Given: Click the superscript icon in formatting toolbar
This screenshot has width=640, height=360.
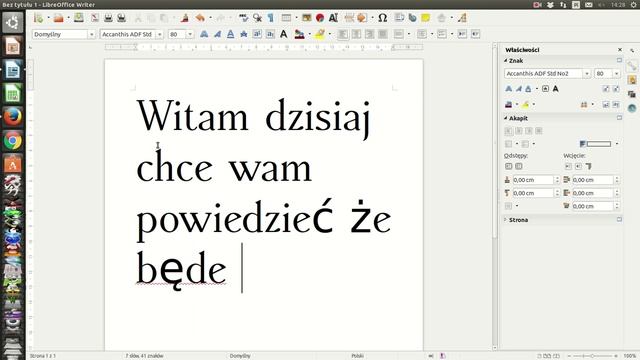Looking at the screenshot, I should (x=257, y=34).
